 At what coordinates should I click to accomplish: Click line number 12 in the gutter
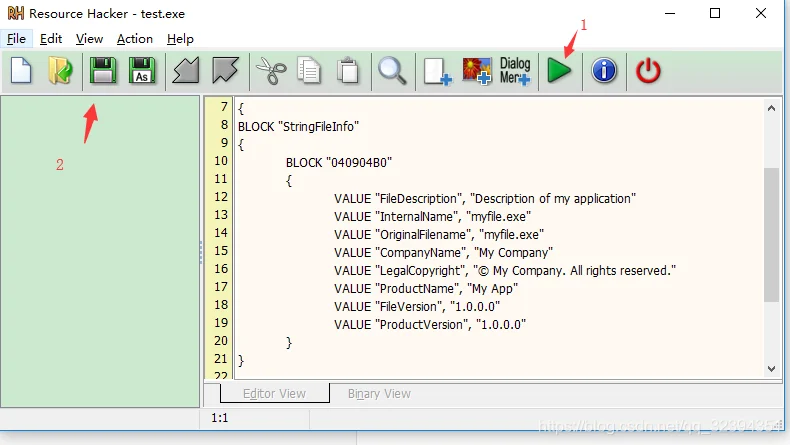221,197
